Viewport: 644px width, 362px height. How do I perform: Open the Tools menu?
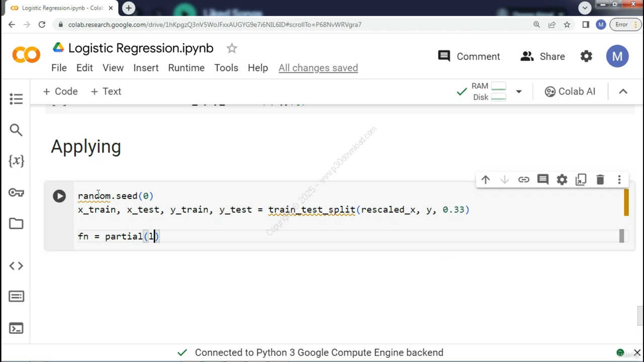pyautogui.click(x=226, y=68)
